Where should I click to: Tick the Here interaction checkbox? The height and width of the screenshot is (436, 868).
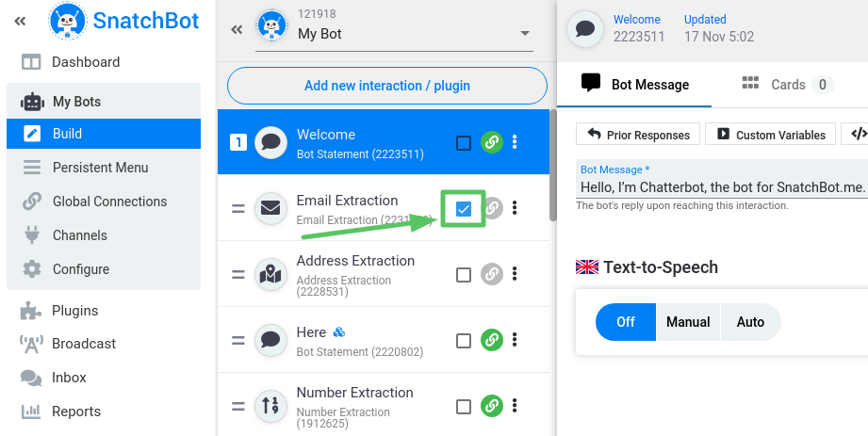[464, 340]
